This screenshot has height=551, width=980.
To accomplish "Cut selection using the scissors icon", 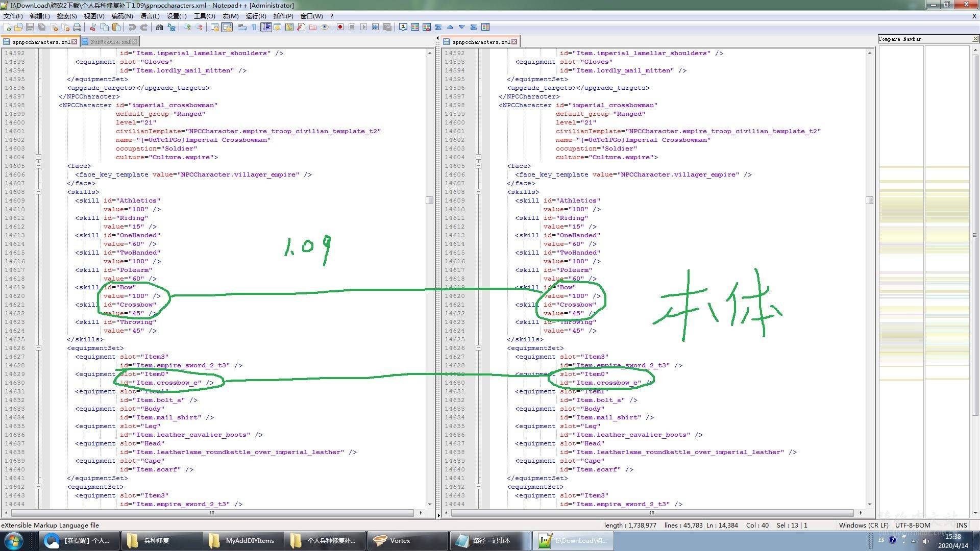I will pyautogui.click(x=93, y=27).
